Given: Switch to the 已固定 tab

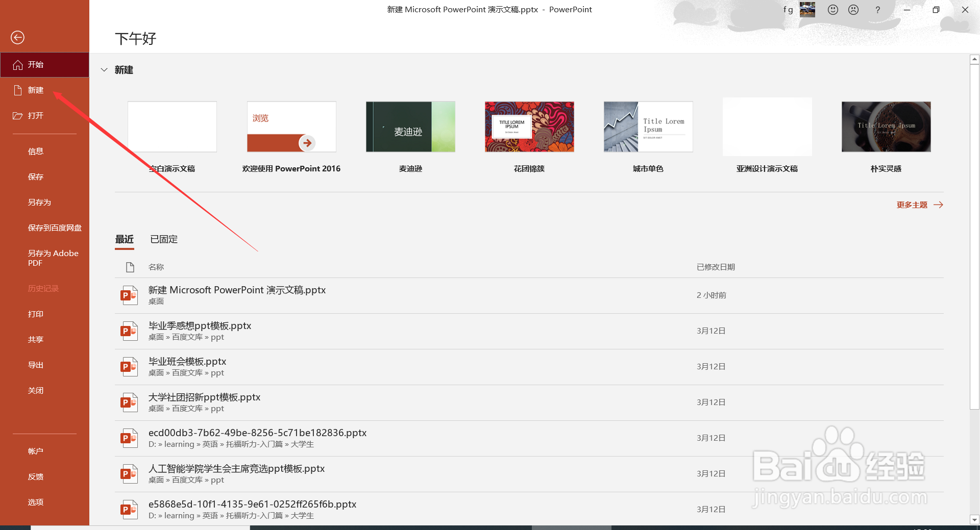Looking at the screenshot, I should [x=164, y=239].
